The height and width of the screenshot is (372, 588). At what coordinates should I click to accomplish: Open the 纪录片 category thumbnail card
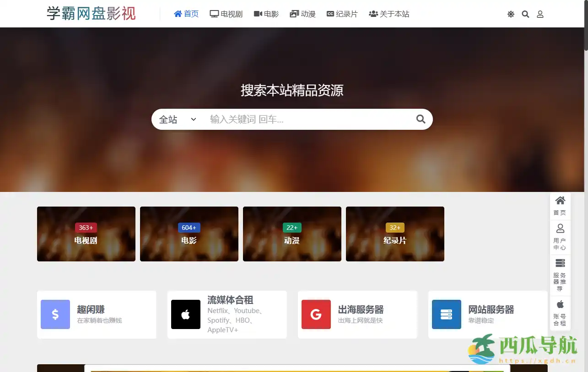pyautogui.click(x=395, y=234)
